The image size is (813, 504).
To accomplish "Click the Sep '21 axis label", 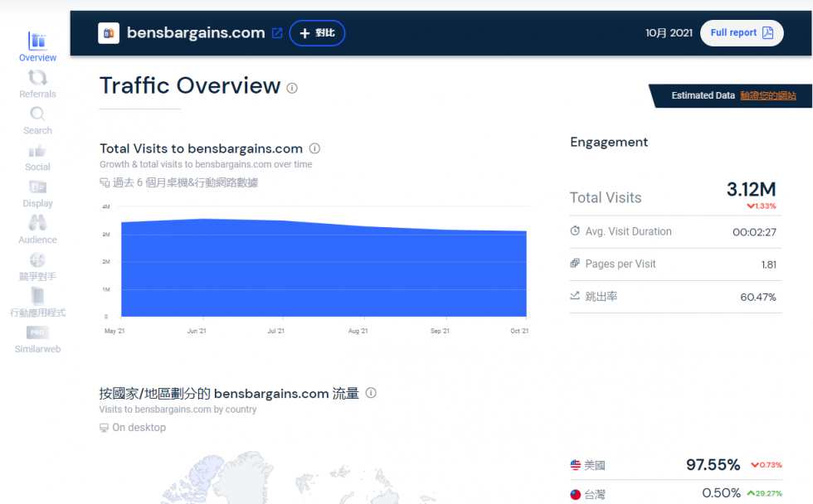I will [x=440, y=331].
